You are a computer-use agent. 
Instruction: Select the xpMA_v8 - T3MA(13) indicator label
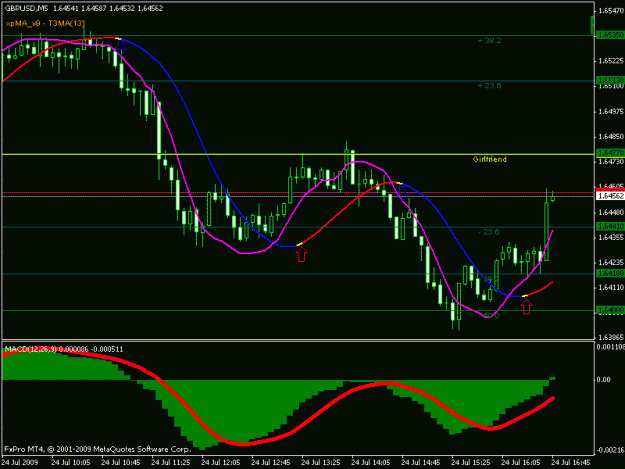pyautogui.click(x=45, y=24)
